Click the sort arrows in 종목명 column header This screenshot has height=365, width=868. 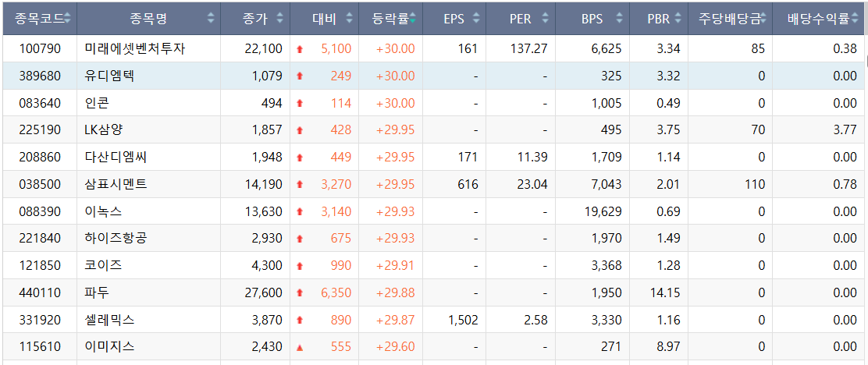pos(211,19)
